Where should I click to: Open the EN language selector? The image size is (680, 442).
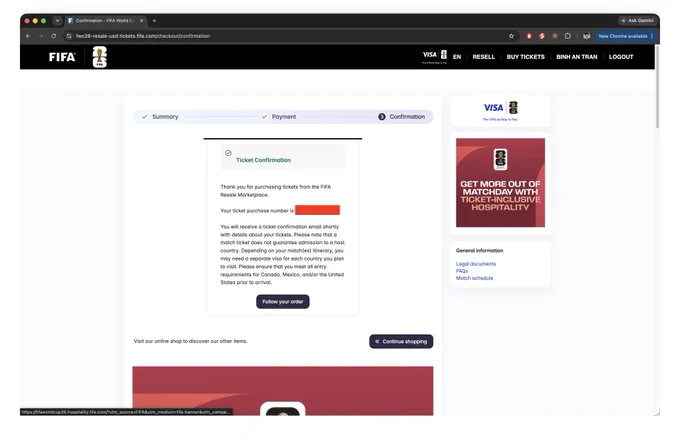click(x=457, y=57)
